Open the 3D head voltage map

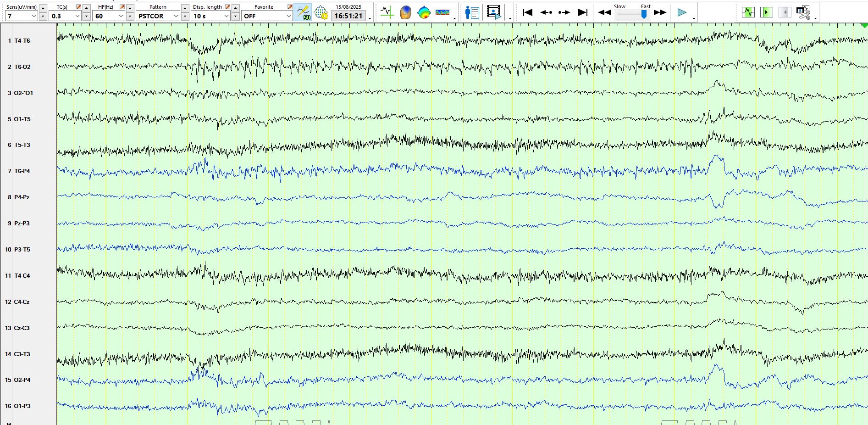[x=405, y=12]
